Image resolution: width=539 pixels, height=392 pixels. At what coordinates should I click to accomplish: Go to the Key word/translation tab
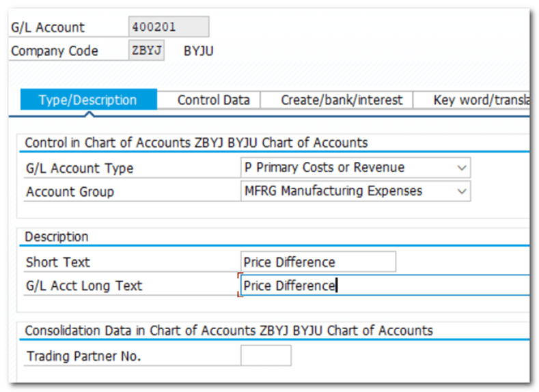[x=478, y=100]
